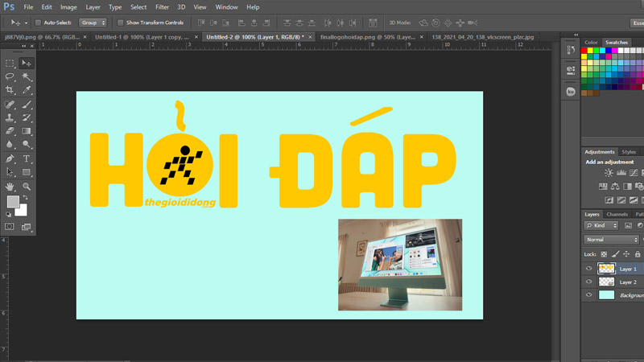
Task: Open the Normal blend mode dropdown
Action: click(612, 240)
